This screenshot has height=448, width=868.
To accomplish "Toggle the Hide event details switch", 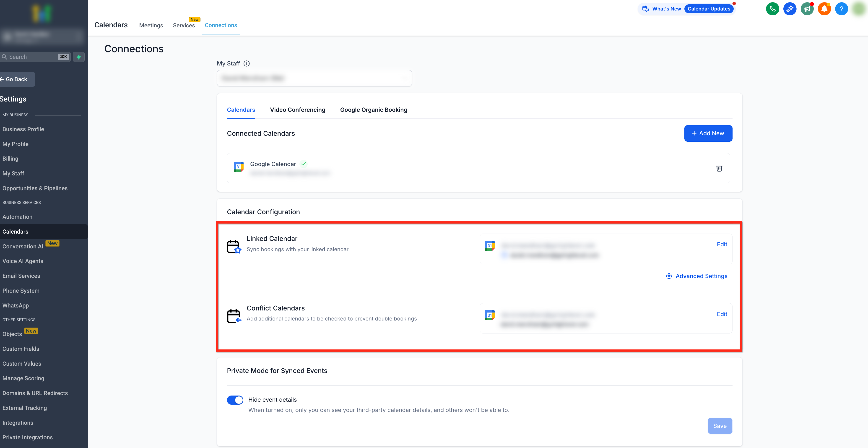I will pos(235,400).
